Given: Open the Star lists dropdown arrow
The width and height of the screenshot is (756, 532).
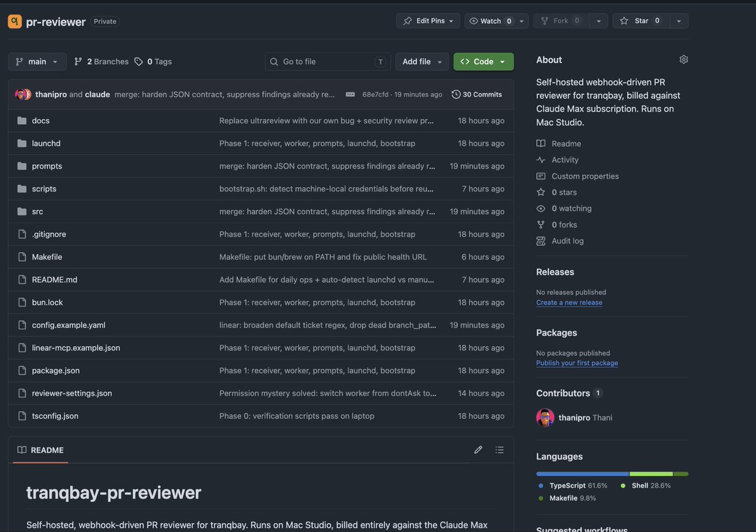Looking at the screenshot, I should click(x=679, y=21).
